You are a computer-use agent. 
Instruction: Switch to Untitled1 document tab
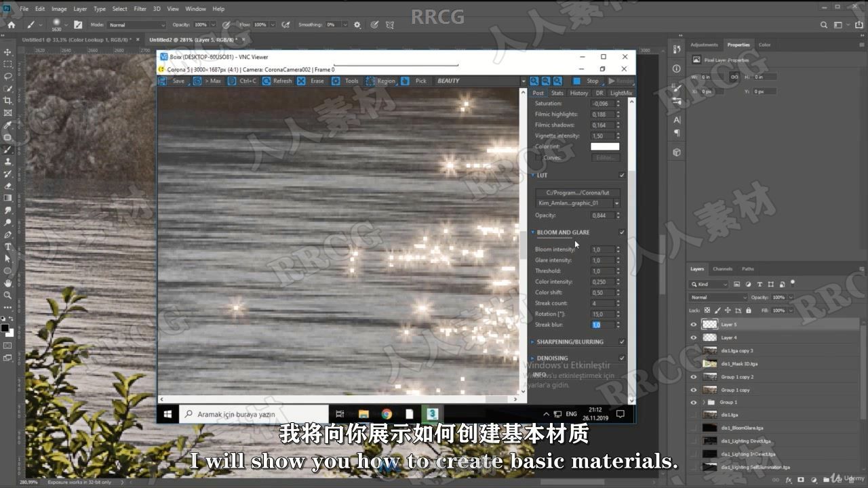pos(78,40)
